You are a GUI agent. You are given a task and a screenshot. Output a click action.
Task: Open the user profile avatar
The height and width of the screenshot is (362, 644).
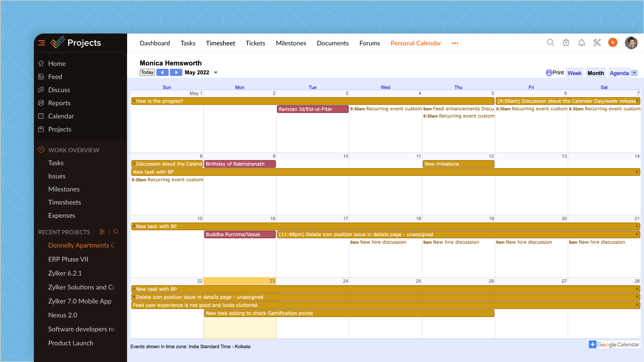(631, 43)
